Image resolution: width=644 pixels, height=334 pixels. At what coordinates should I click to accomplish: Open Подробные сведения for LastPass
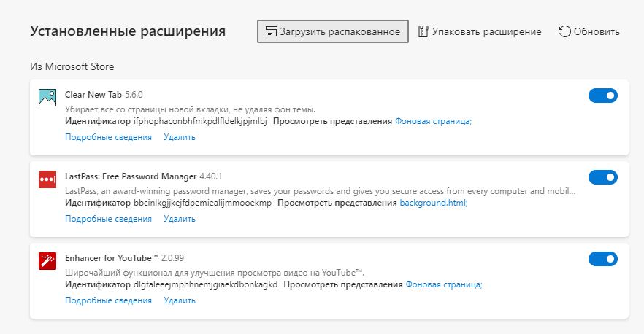click(x=108, y=219)
